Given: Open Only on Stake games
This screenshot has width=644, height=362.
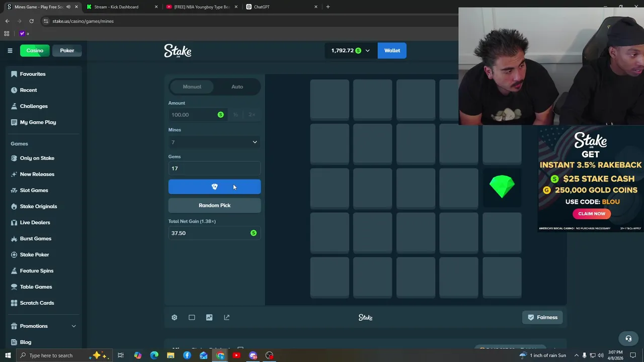Looking at the screenshot, I should tap(37, 158).
